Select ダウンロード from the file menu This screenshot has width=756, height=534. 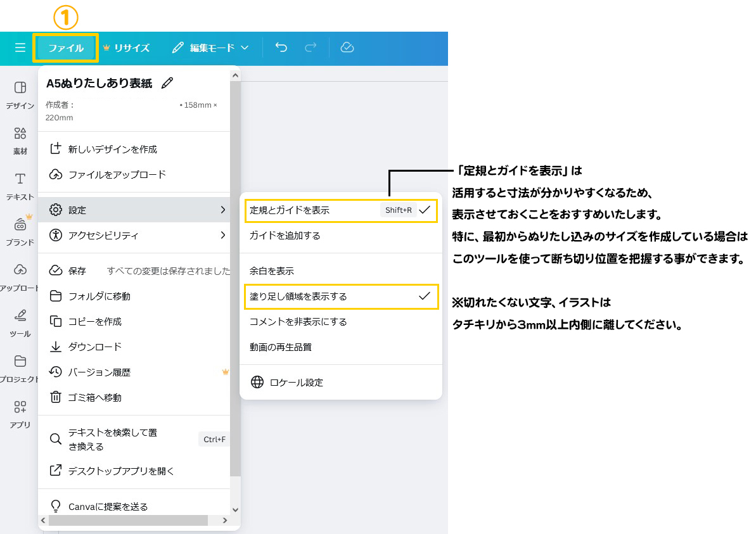point(95,346)
